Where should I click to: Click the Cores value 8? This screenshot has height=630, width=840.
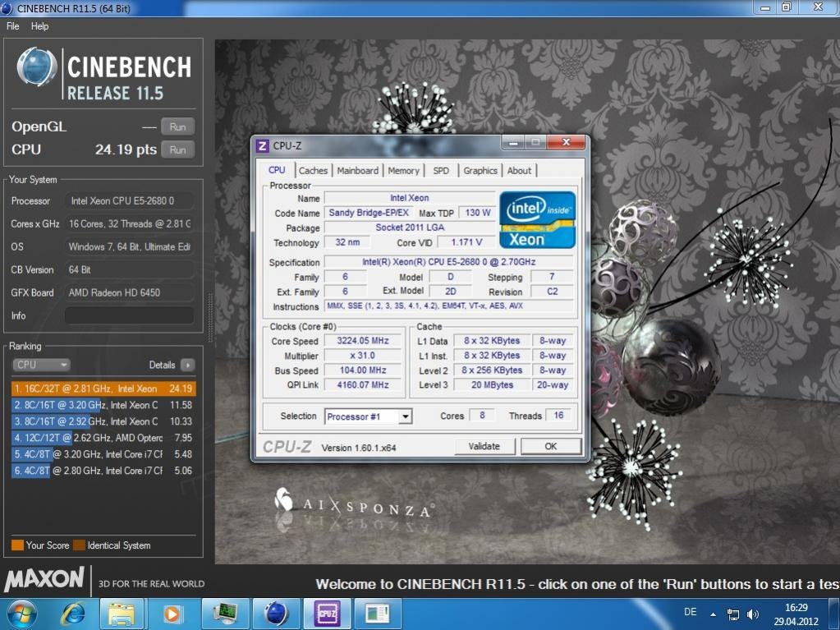coord(482,415)
